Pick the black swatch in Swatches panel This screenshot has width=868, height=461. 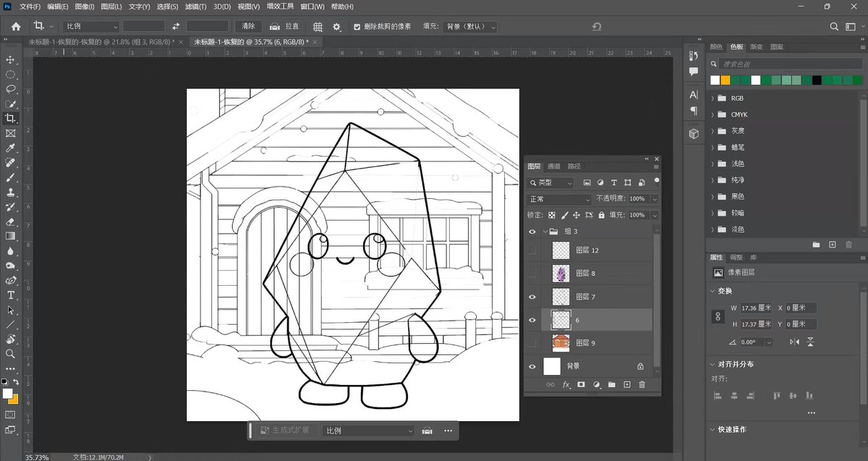817,80
